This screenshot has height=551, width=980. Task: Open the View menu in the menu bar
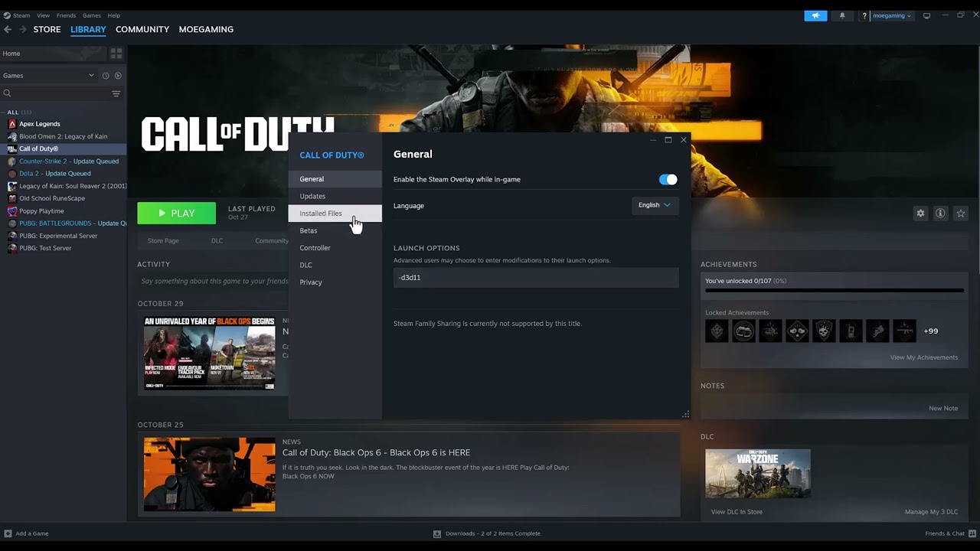(44, 15)
